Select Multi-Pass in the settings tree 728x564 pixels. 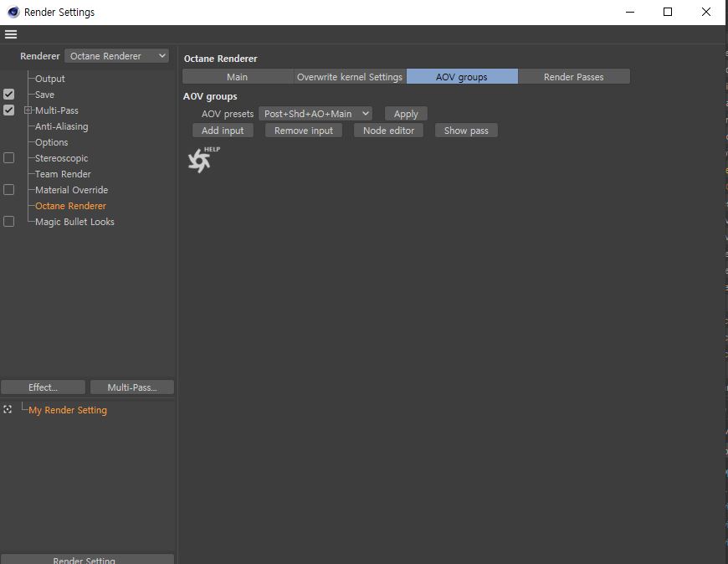click(57, 110)
